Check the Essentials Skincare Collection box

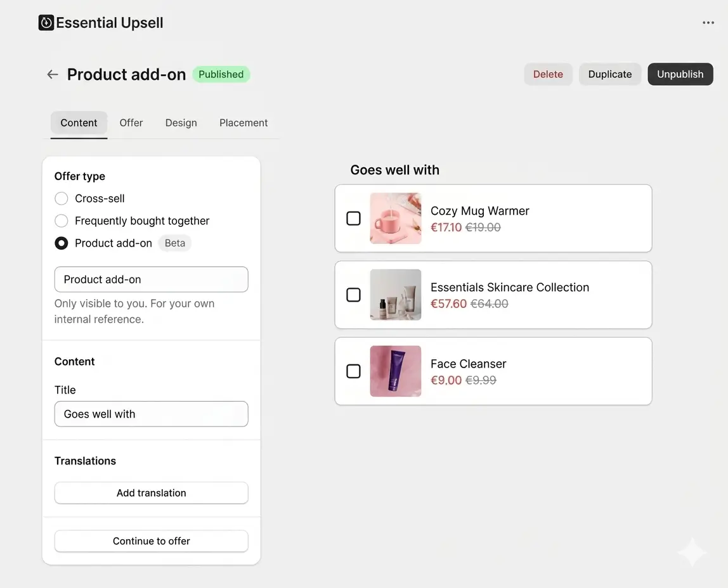click(353, 295)
